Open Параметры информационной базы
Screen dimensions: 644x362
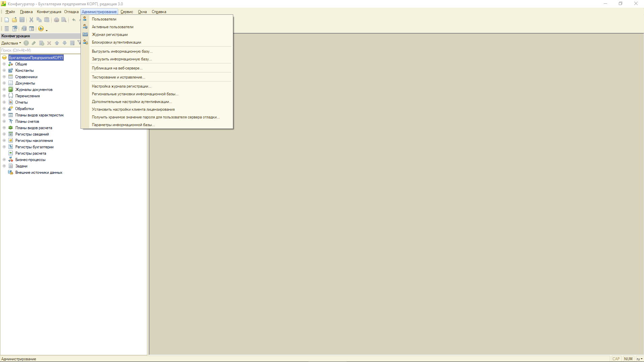(x=157, y=125)
